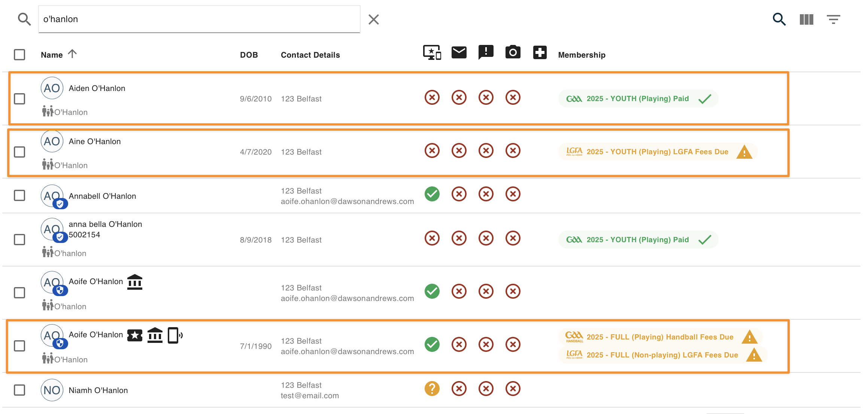Image resolution: width=868 pixels, height=414 pixels.
Task: Click Niamh O'Hanlon's NO avatar
Action: [x=52, y=390]
